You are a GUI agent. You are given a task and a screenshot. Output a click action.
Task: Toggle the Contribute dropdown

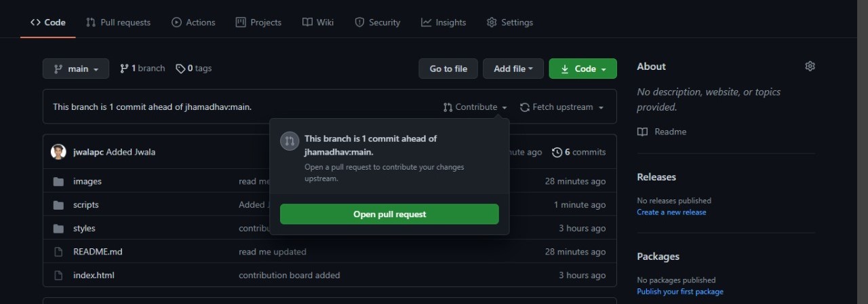475,107
